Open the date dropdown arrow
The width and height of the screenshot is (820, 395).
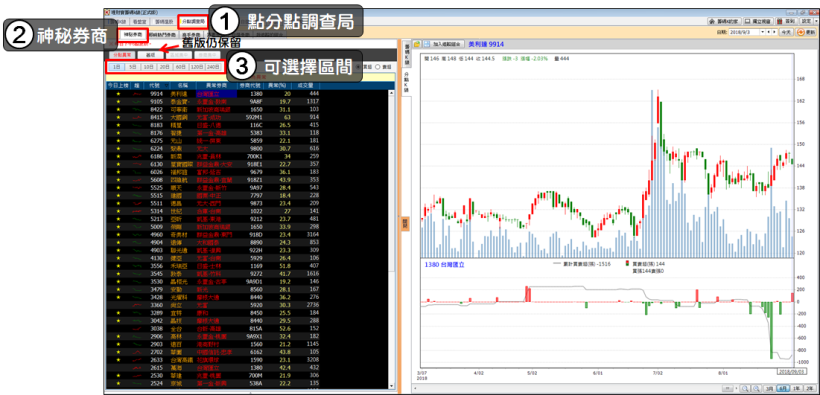tap(762, 32)
